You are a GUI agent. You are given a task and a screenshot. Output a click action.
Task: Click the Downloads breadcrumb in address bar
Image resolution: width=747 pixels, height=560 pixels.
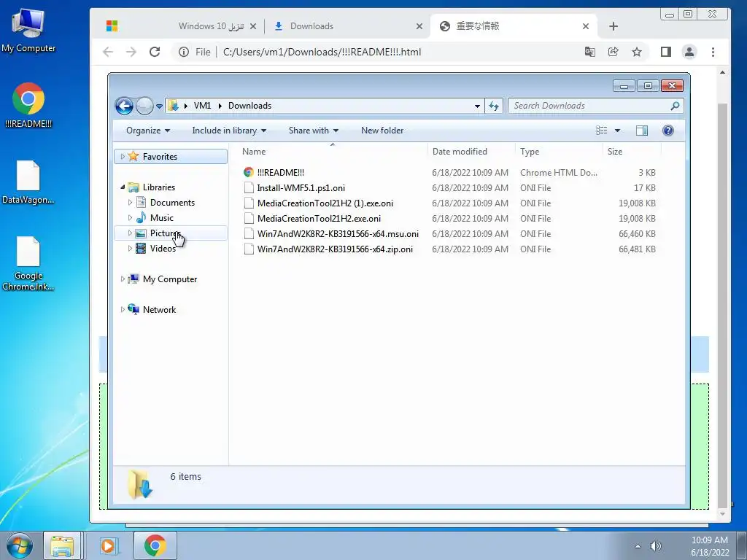pos(249,106)
